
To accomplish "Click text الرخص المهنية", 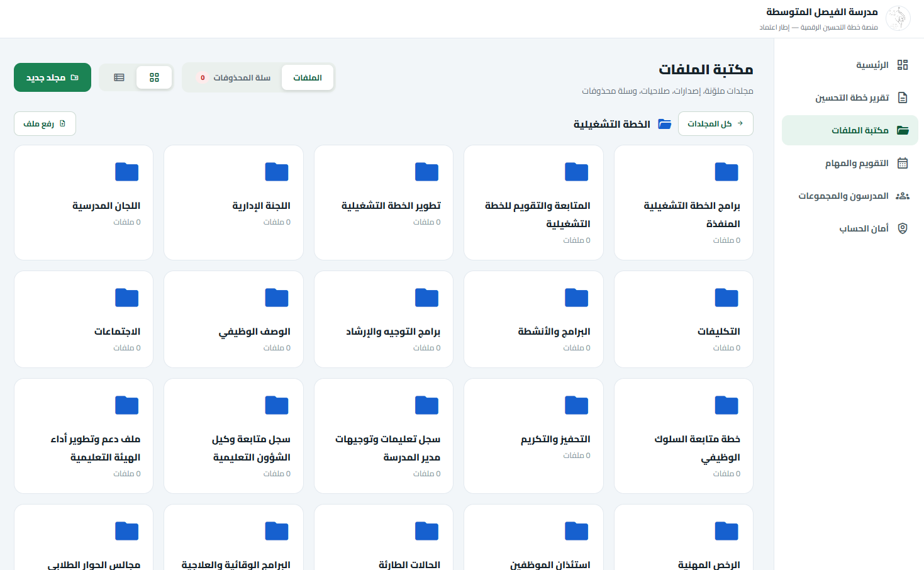I will coord(709,564).
